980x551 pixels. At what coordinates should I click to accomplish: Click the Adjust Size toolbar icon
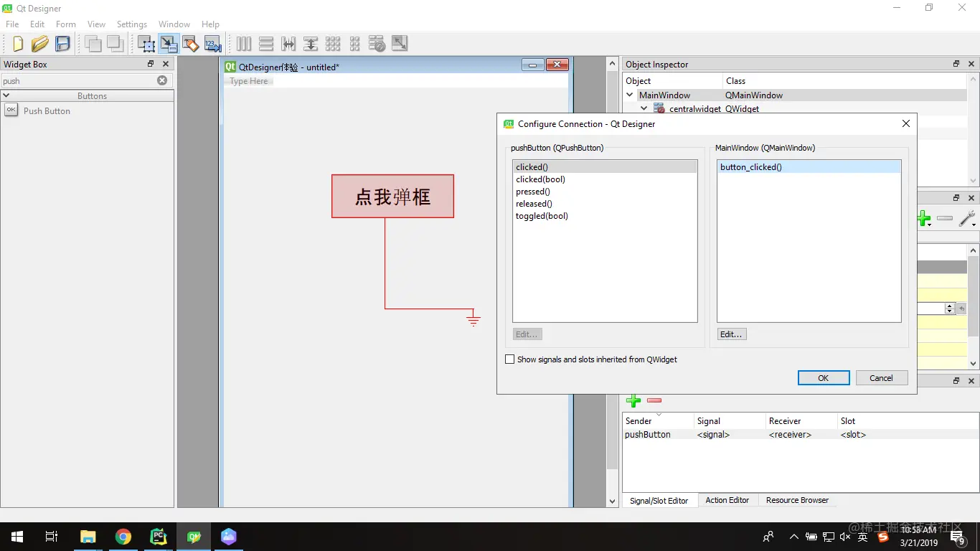[400, 44]
